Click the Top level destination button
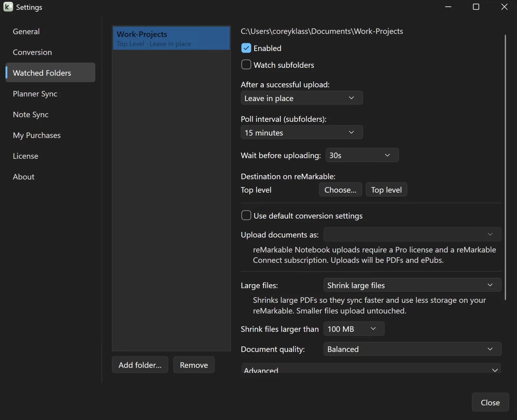Image resolution: width=517 pixels, height=420 pixels. pos(386,190)
